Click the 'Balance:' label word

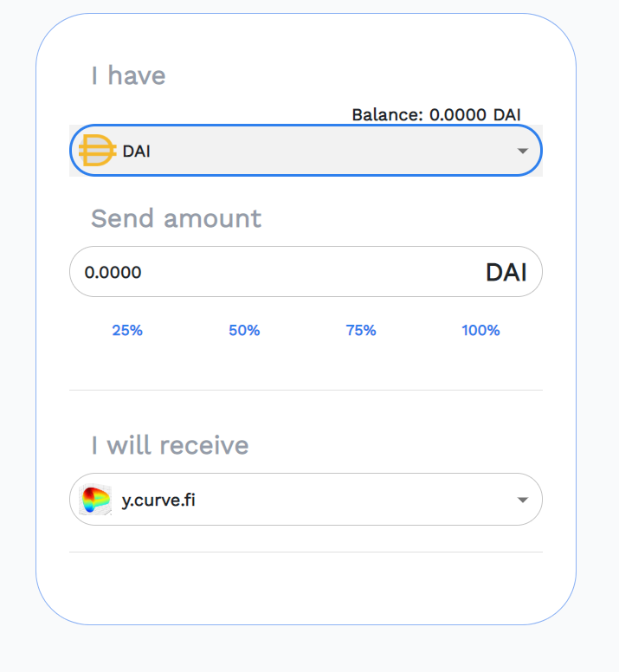(386, 114)
